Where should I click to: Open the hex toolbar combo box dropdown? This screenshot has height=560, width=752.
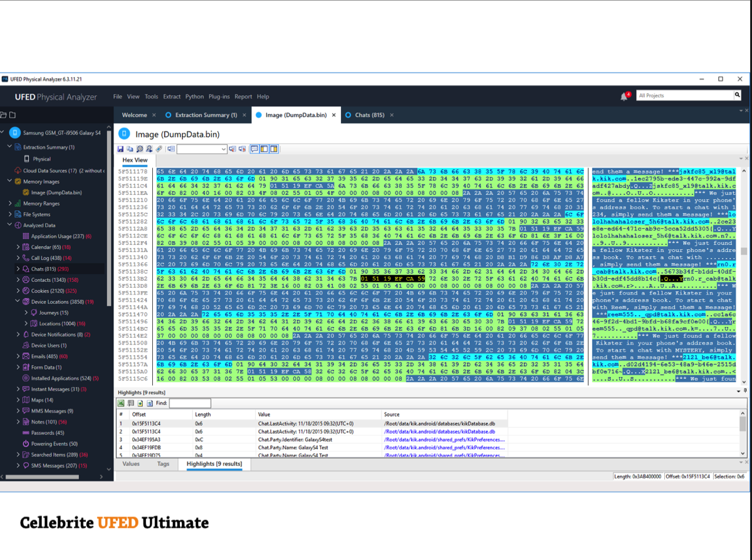224,149
